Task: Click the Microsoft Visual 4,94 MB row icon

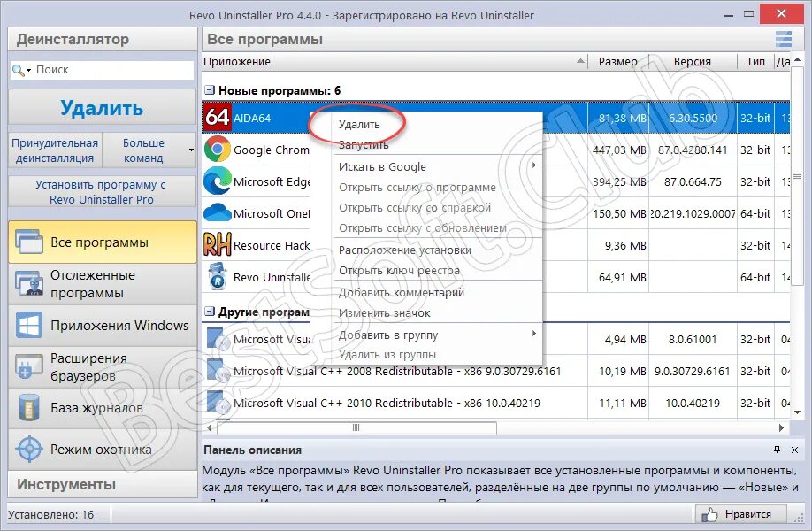Action: [x=218, y=339]
